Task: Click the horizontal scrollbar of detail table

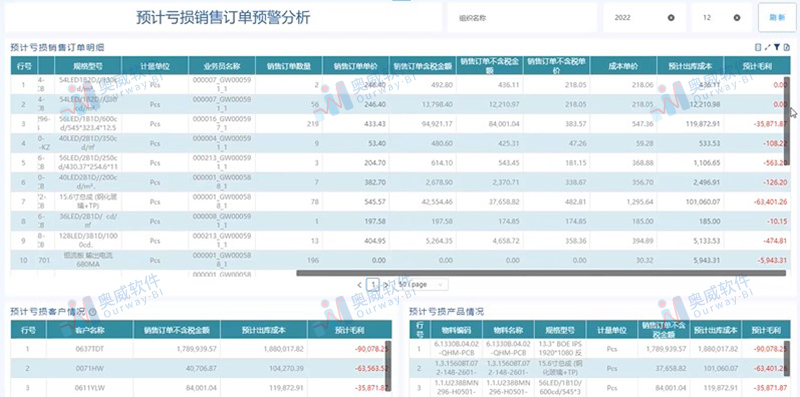Action: click(x=541, y=274)
